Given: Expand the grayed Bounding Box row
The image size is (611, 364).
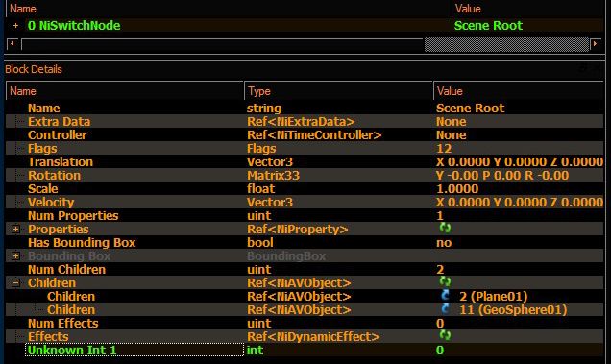Looking at the screenshot, I should pos(15,256).
